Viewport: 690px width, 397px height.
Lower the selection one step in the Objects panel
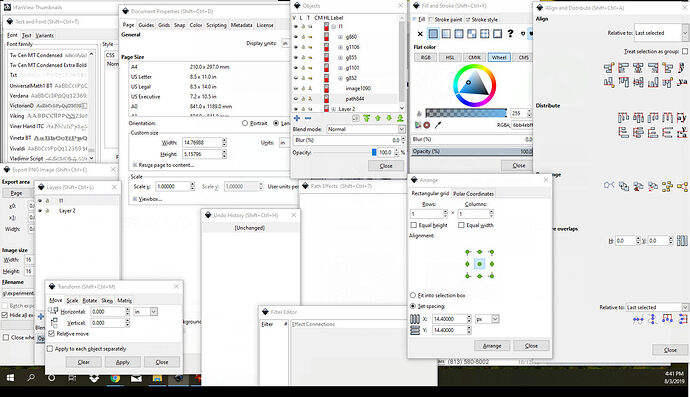(x=389, y=118)
